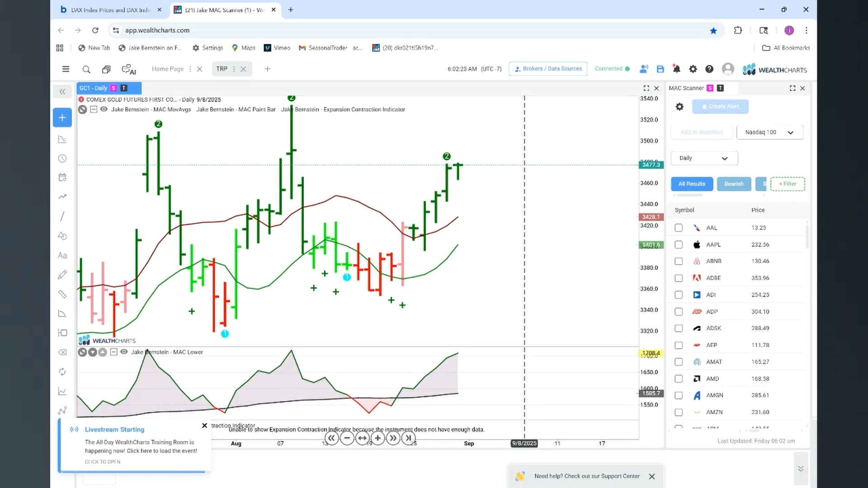868x488 pixels.
Task: Open the help question mark icon
Action: tap(709, 69)
